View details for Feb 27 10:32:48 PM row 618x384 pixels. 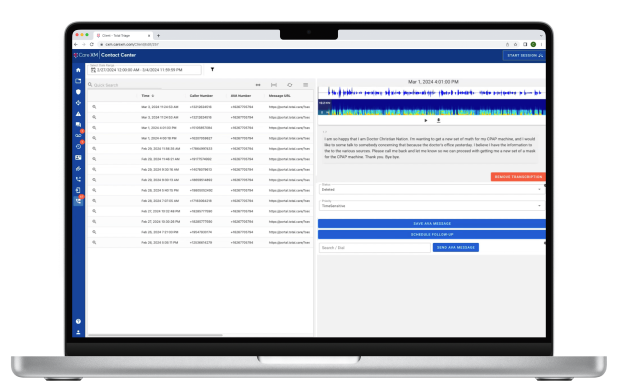pyautogui.click(x=94, y=211)
